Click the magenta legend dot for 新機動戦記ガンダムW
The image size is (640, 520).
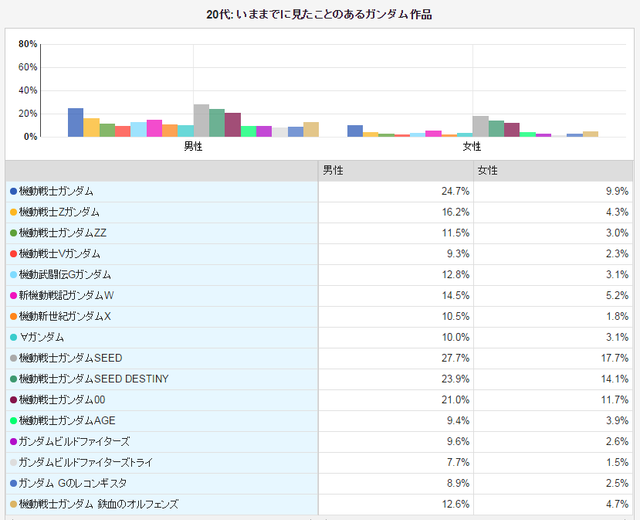pyautogui.click(x=13, y=295)
